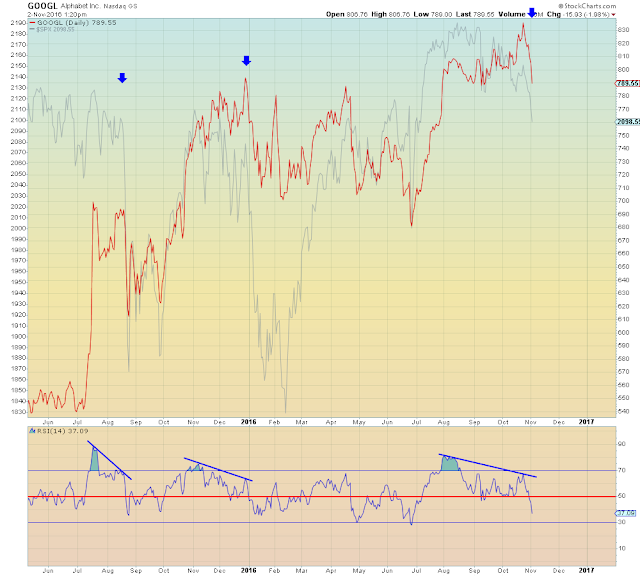
Task: Click the Nasdaq GS exchange label
Action: (x=120, y=6)
